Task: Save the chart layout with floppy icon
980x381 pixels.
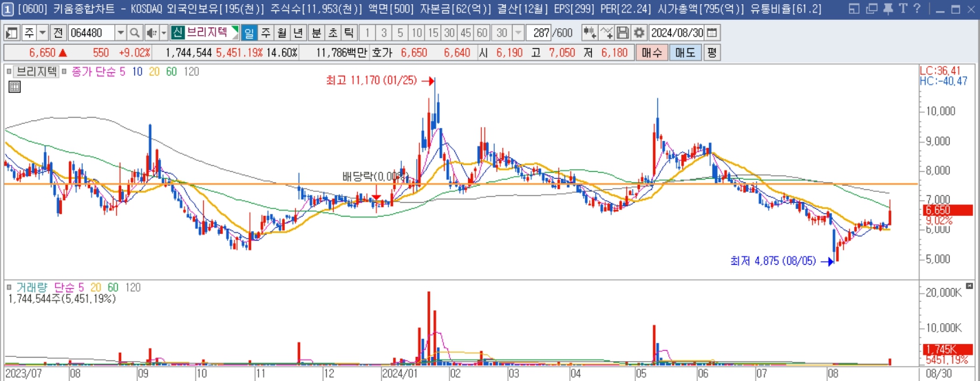Action: (x=623, y=33)
